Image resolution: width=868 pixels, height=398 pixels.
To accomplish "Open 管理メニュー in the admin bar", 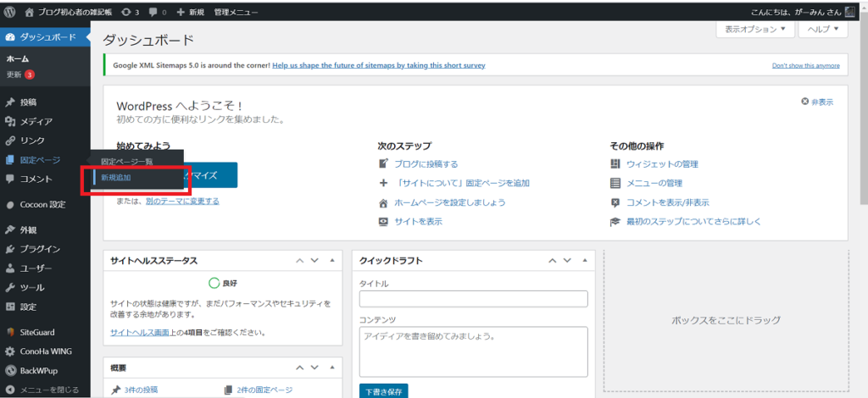I will (236, 12).
